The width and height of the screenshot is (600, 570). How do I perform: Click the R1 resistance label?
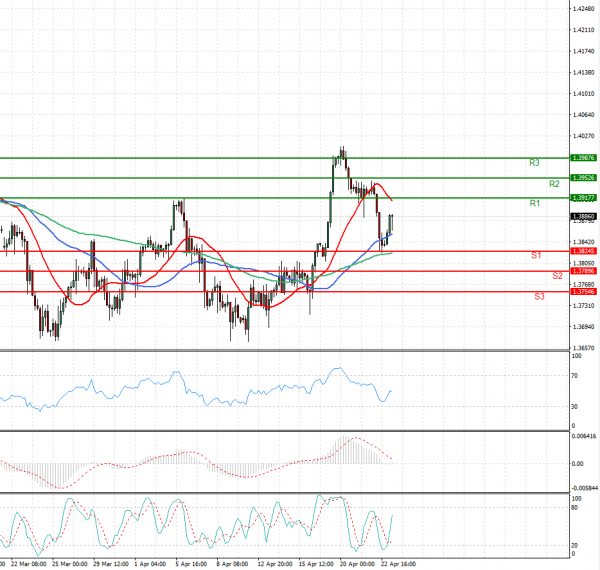coord(535,204)
